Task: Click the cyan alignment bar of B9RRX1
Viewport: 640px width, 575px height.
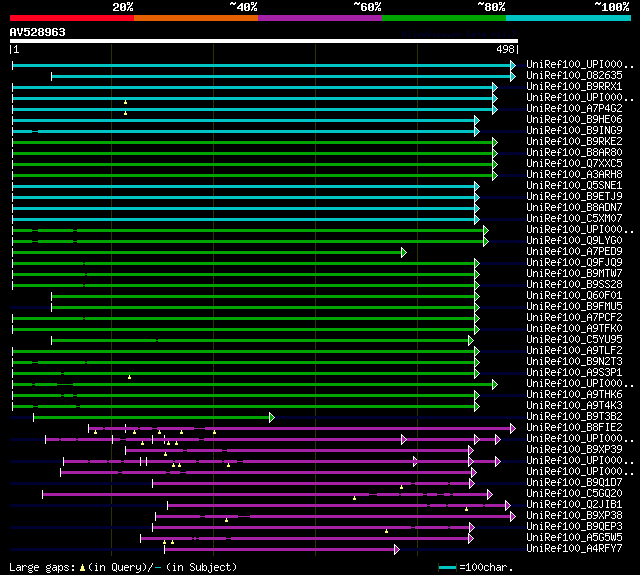Action: [252, 87]
